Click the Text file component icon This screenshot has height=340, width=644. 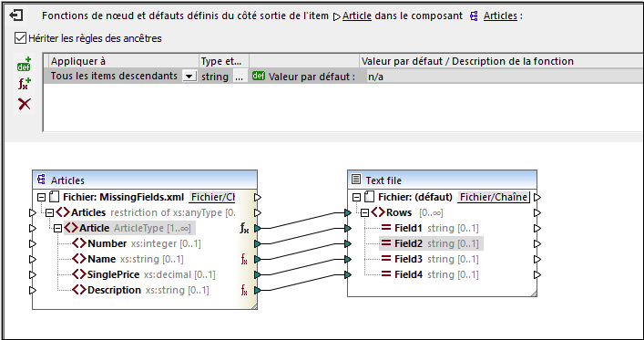point(356,180)
